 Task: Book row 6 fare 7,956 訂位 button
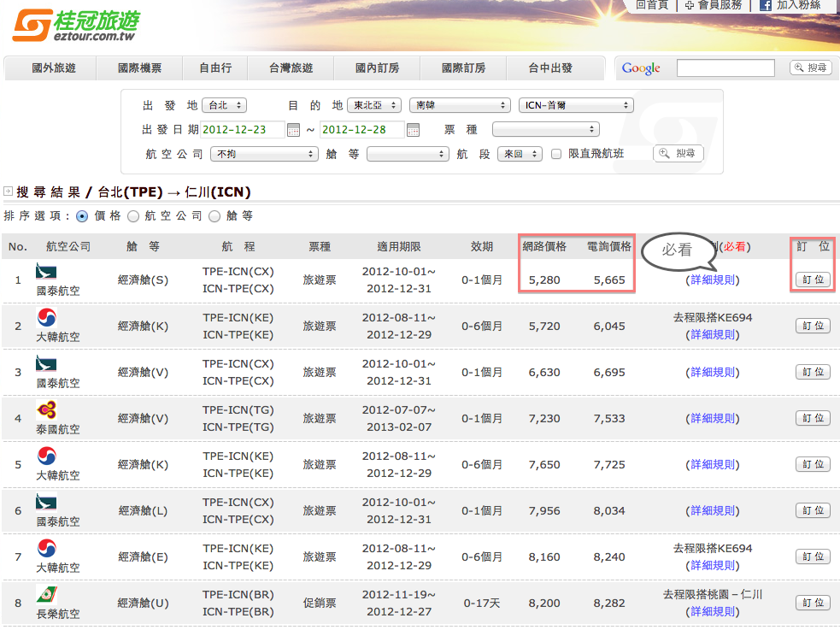click(x=813, y=510)
